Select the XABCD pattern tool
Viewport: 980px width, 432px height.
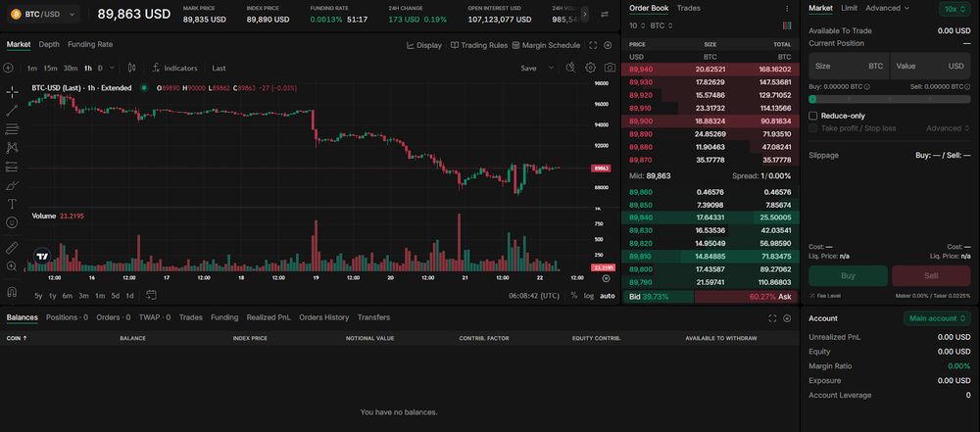tap(12, 148)
